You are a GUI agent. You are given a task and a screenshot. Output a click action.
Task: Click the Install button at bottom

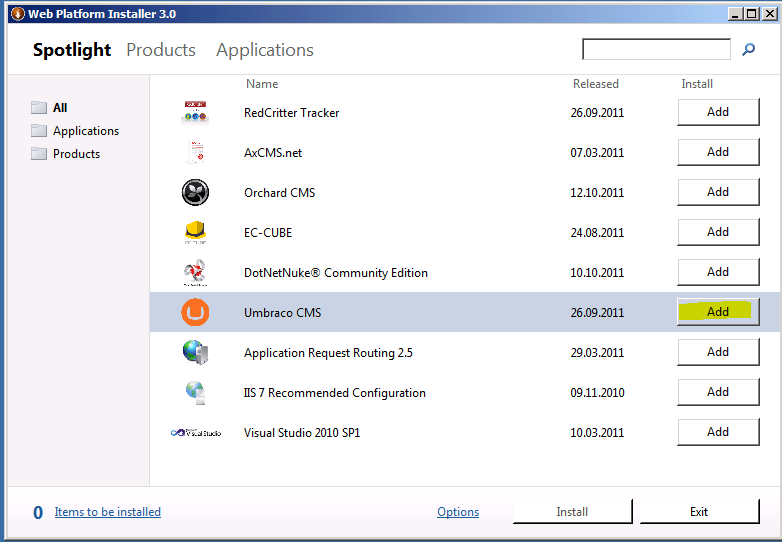point(573,512)
